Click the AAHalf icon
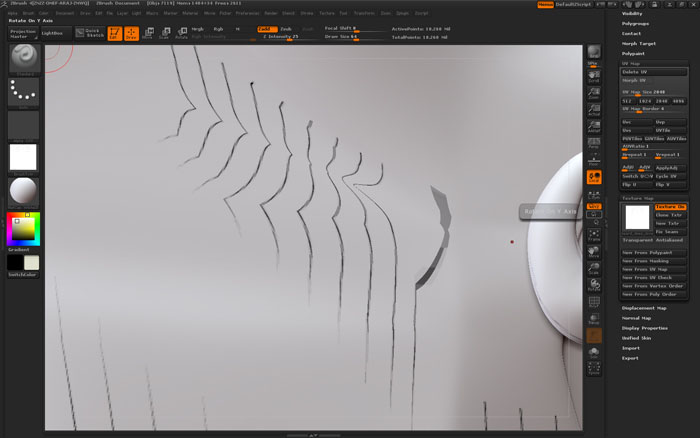The height and width of the screenshot is (438, 700). pyautogui.click(x=594, y=126)
